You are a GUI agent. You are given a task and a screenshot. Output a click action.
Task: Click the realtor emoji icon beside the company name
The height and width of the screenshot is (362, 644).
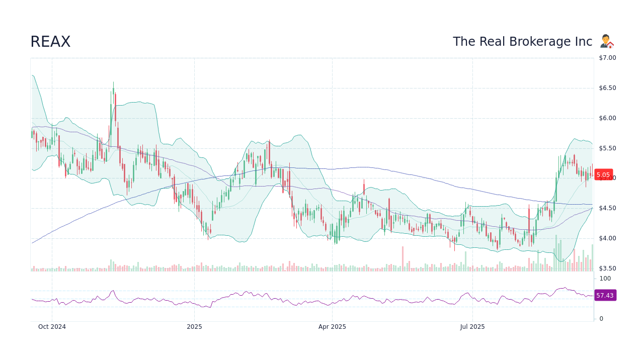pos(606,40)
